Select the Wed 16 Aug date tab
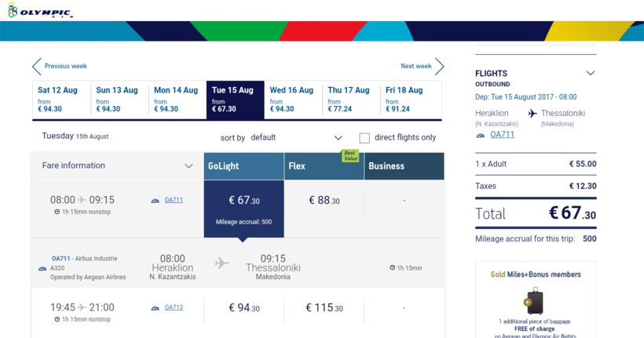The image size is (644, 338). pos(294,100)
